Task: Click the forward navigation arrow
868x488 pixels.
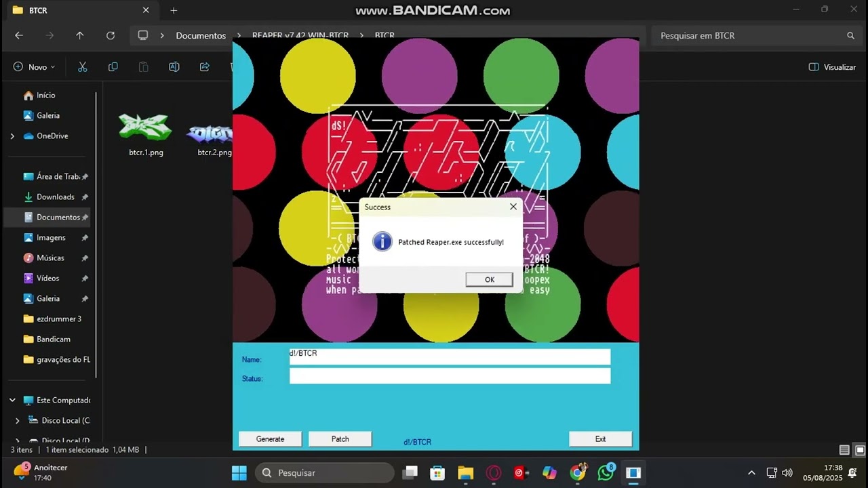Action: pyautogui.click(x=50, y=35)
